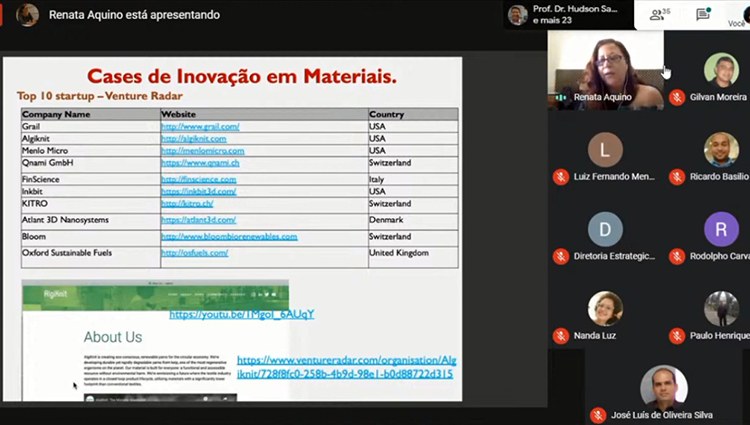Open the bloombiorenewables.com website link
750x425 pixels.
click(230, 237)
